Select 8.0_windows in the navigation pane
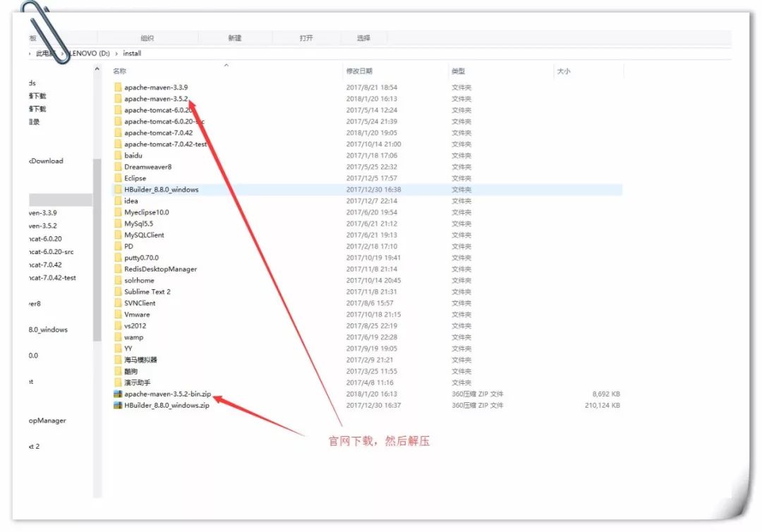The height and width of the screenshot is (532, 762). click(48, 330)
